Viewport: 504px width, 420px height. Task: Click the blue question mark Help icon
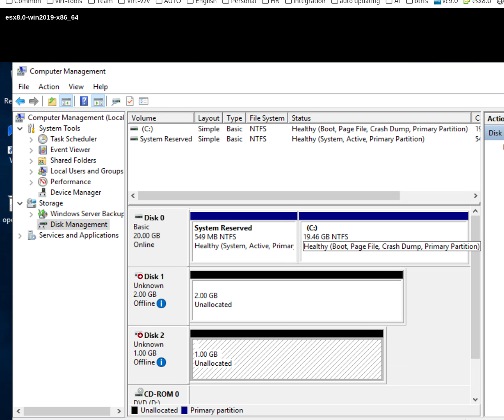click(x=84, y=101)
